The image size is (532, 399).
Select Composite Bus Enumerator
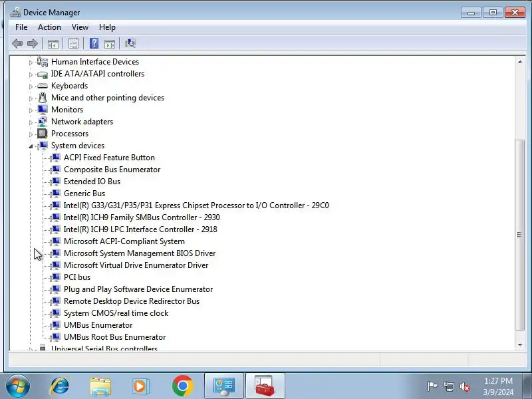[112, 170]
